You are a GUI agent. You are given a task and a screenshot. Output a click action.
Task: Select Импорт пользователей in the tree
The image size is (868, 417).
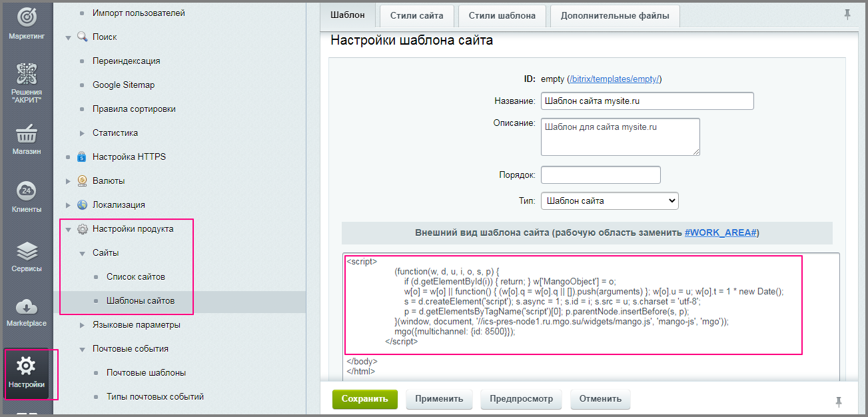click(139, 13)
